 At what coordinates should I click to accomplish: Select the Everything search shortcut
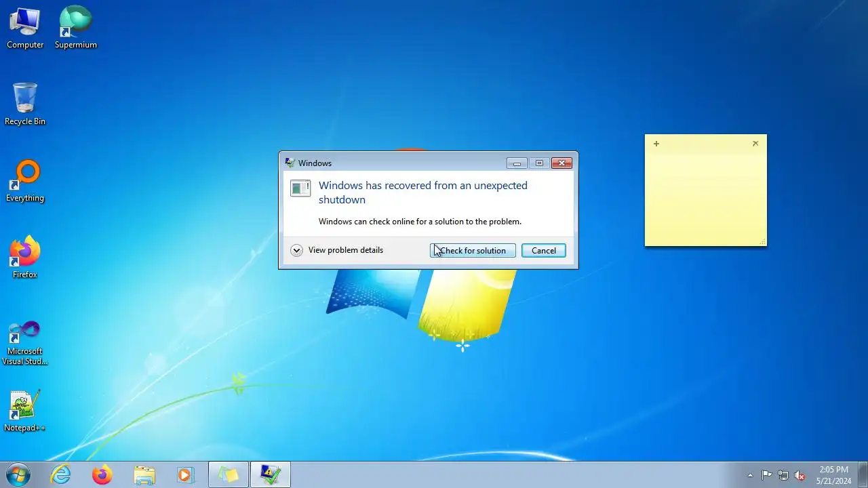[25, 181]
